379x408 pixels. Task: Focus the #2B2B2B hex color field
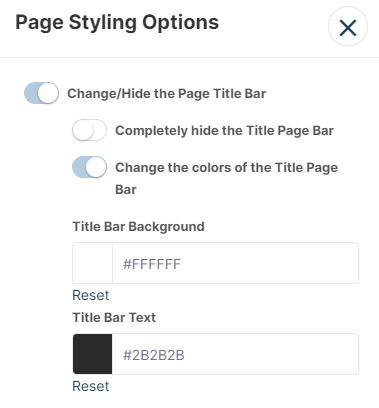(235, 354)
